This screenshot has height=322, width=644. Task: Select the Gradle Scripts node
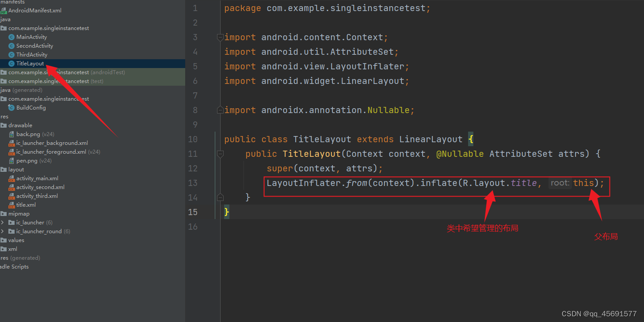point(14,267)
